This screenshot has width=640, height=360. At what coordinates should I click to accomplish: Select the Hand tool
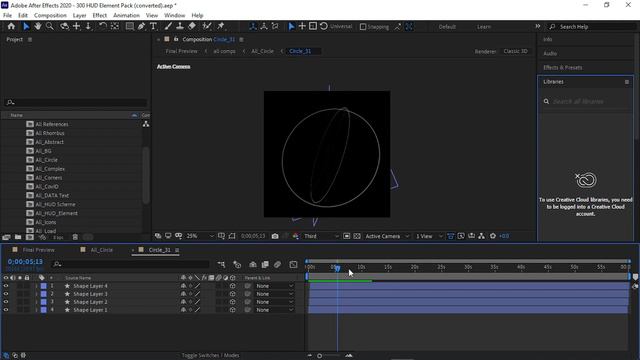(x=38, y=26)
